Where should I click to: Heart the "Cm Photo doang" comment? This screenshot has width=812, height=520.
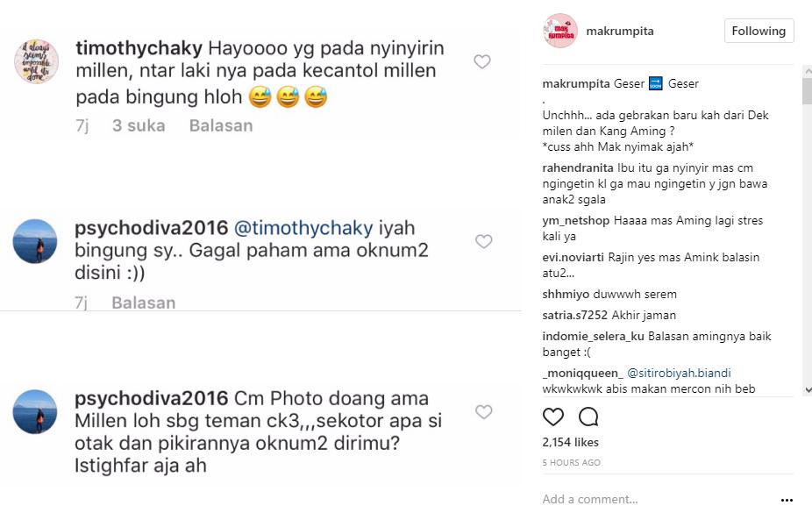482,412
